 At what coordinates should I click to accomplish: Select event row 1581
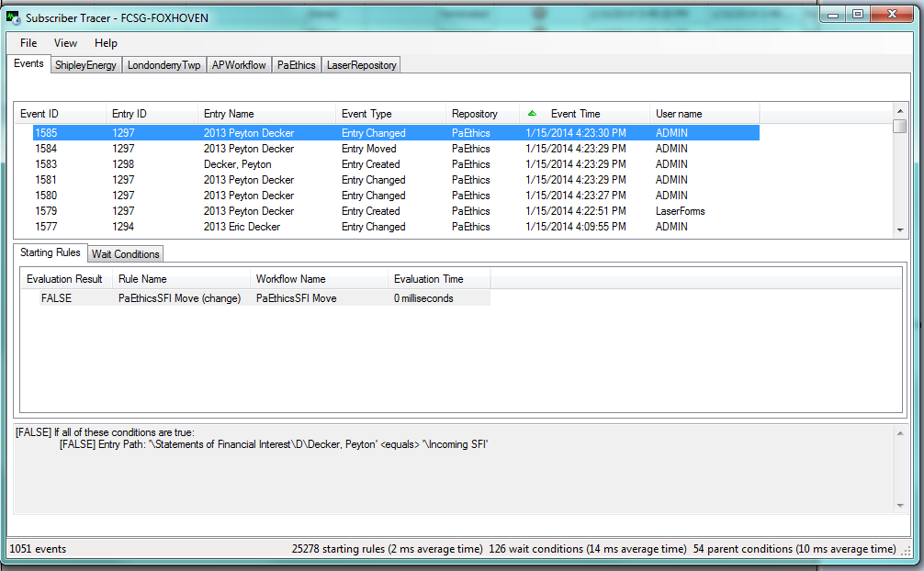pyautogui.click(x=396, y=180)
